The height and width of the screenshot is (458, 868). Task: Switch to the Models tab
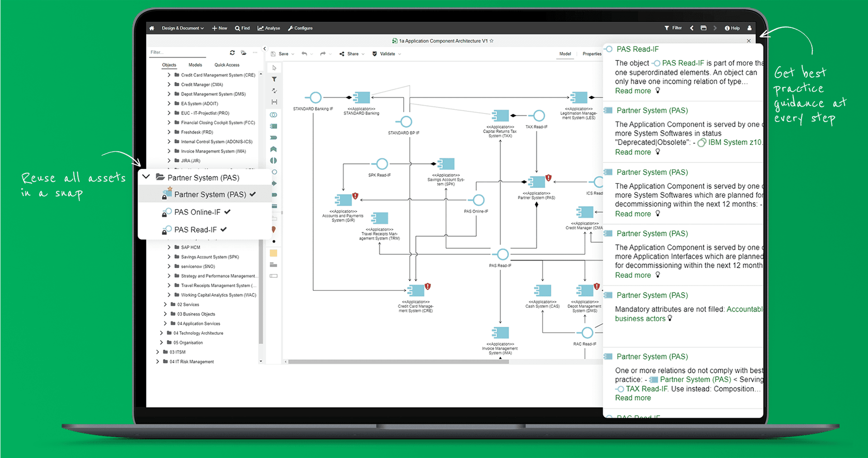click(195, 65)
